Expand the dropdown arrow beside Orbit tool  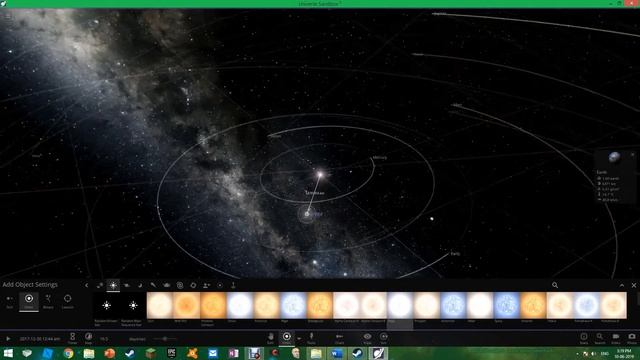click(x=299, y=339)
